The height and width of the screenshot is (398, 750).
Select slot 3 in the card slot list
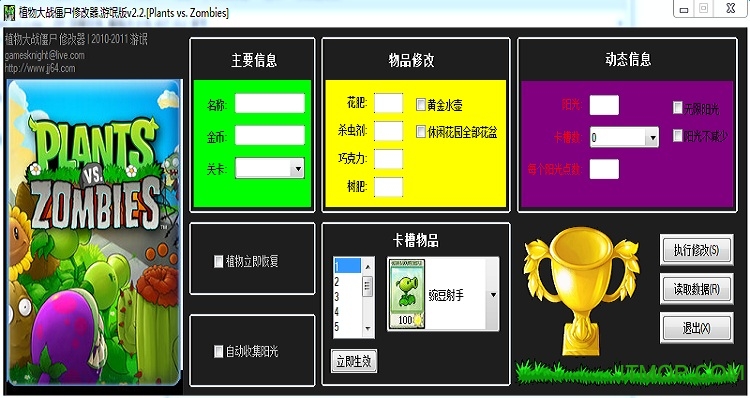348,296
